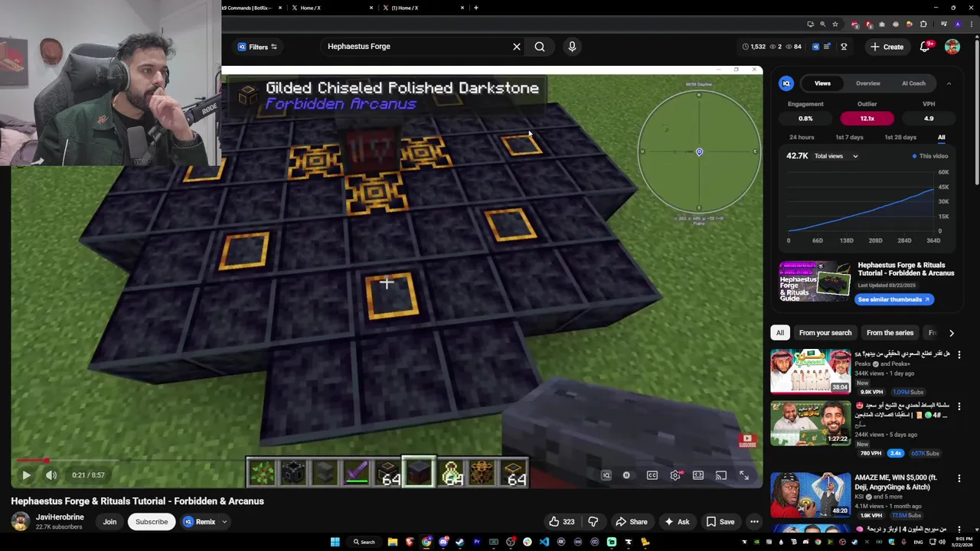Open more actions menu beside Save
980x551 pixels.
click(754, 522)
